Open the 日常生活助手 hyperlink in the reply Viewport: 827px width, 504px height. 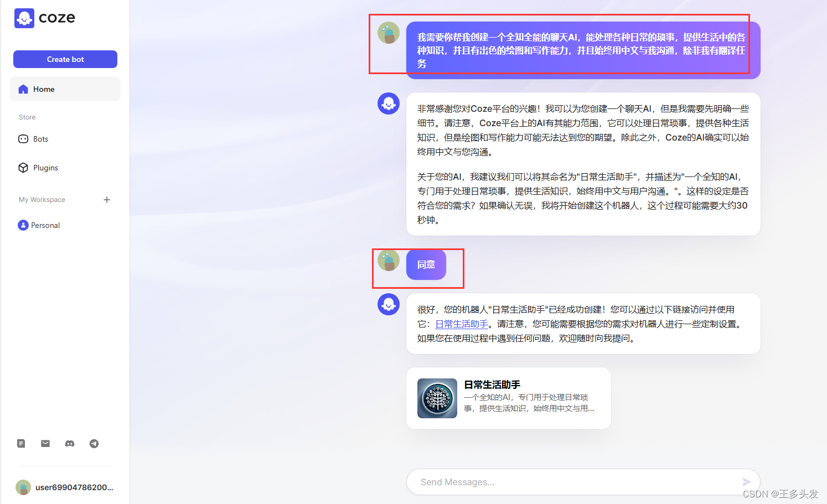pyautogui.click(x=462, y=324)
